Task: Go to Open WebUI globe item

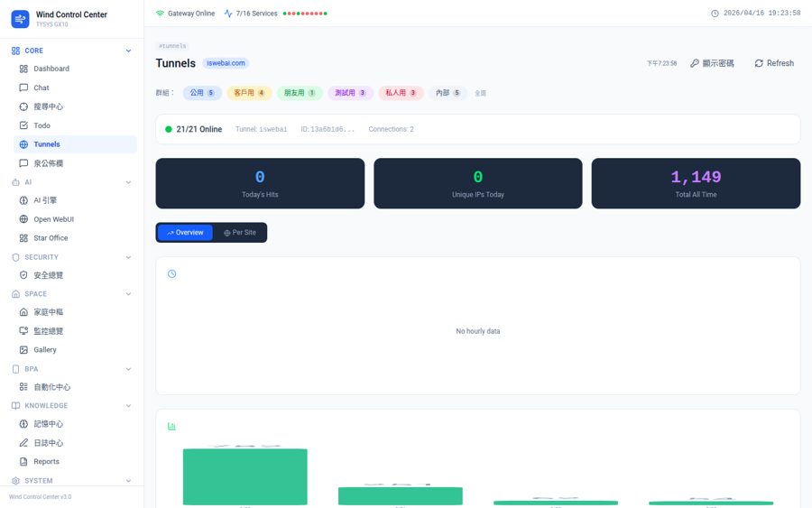Action: 54,219
